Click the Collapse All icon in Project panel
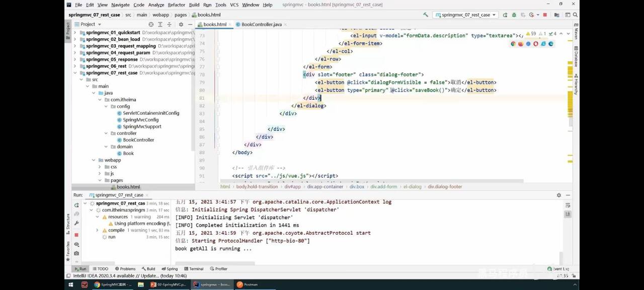This screenshot has width=644, height=290. coord(170,24)
